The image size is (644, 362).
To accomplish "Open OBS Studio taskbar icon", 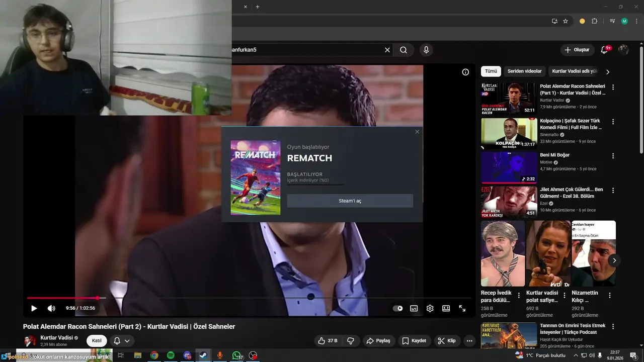I will (x=253, y=355).
